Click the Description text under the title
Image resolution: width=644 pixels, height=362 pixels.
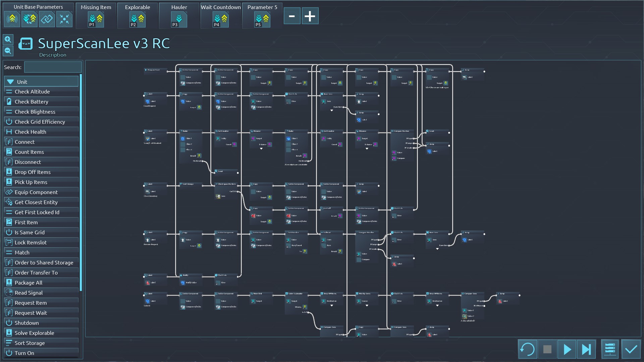[53, 55]
